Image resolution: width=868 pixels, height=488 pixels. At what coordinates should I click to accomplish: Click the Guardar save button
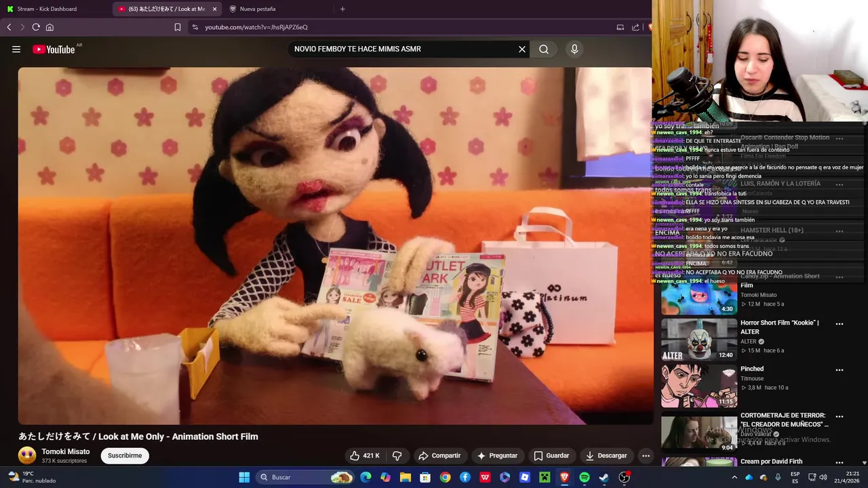551,455
